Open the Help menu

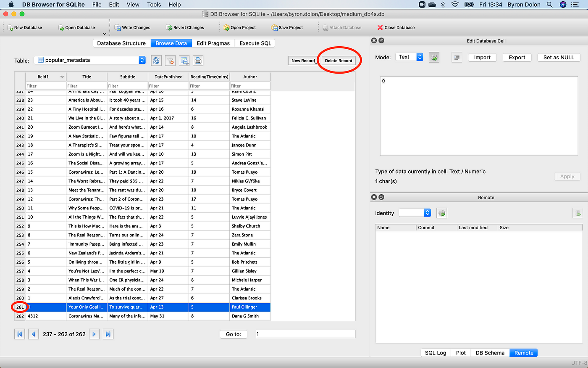pyautogui.click(x=175, y=5)
